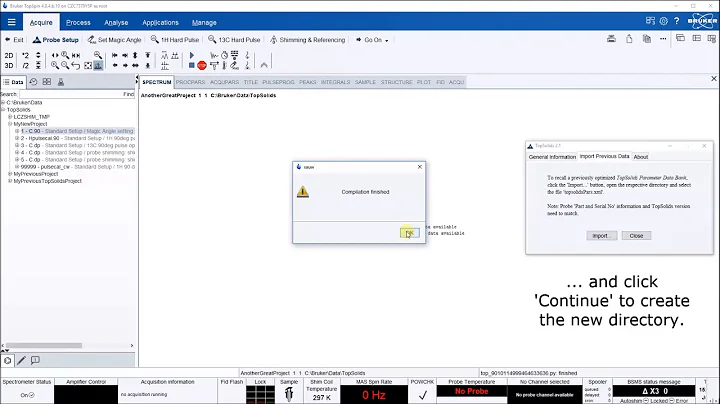
Task: Collapse the toolbar with the up chevron
Action: 264,66
